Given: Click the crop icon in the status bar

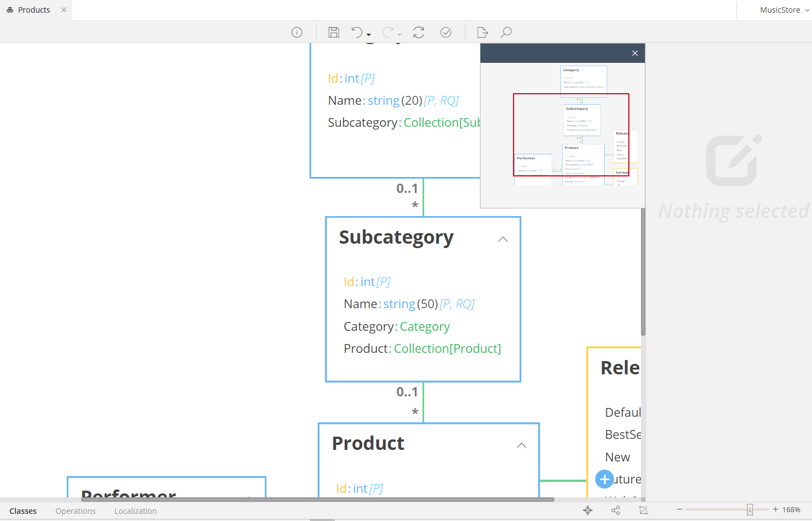Looking at the screenshot, I should click(643, 511).
